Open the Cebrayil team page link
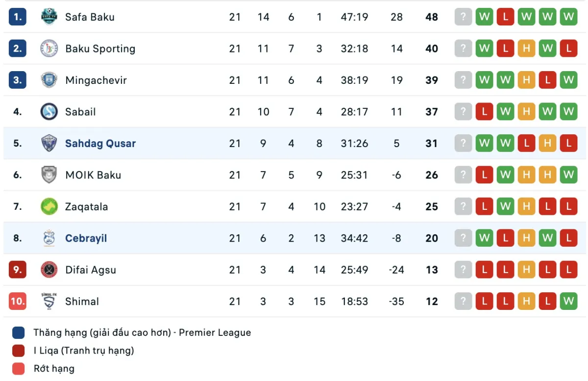Image resolution: width=588 pixels, height=381 pixels. [86, 238]
